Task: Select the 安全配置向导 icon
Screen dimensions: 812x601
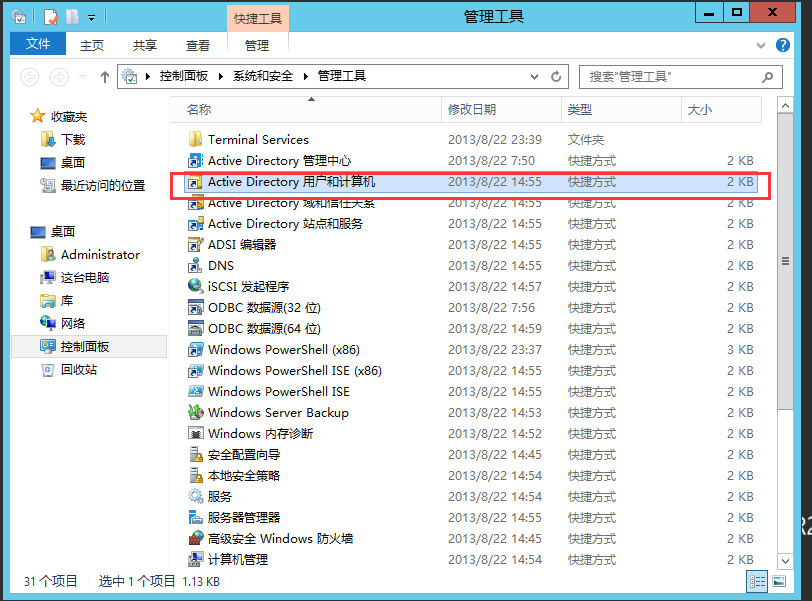Action: 195,455
